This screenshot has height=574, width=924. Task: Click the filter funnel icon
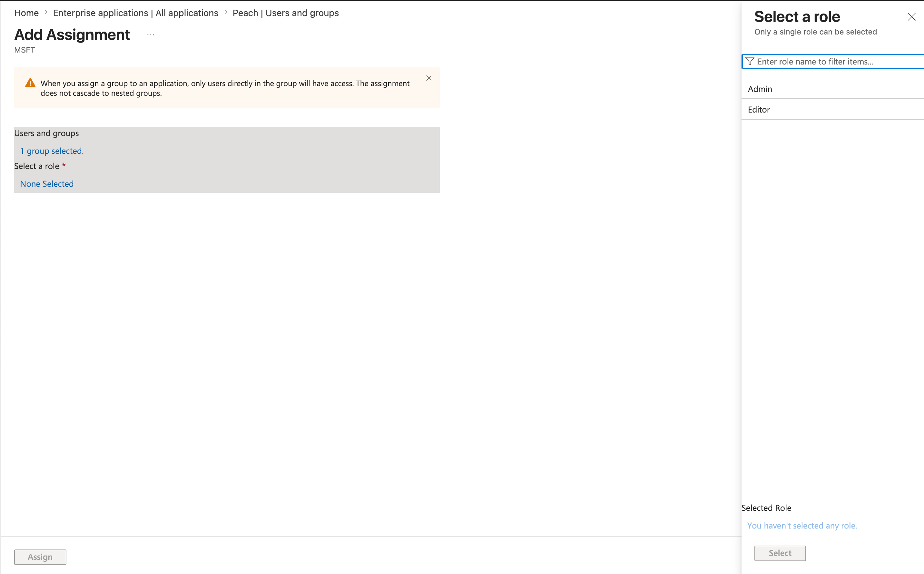click(750, 61)
